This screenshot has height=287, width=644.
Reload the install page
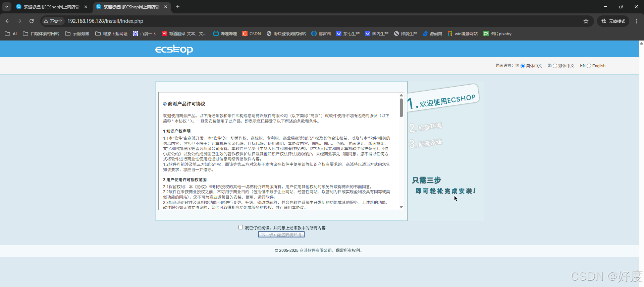coord(32,21)
